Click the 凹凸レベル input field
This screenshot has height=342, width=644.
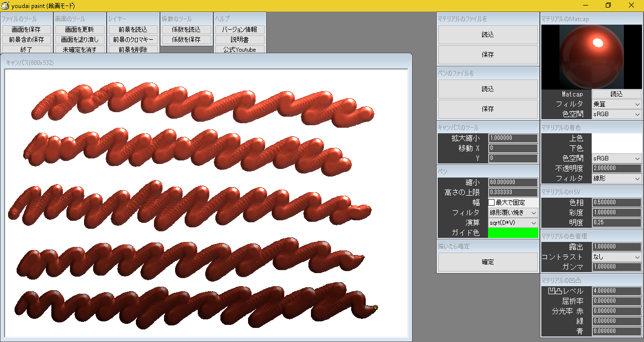click(616, 291)
